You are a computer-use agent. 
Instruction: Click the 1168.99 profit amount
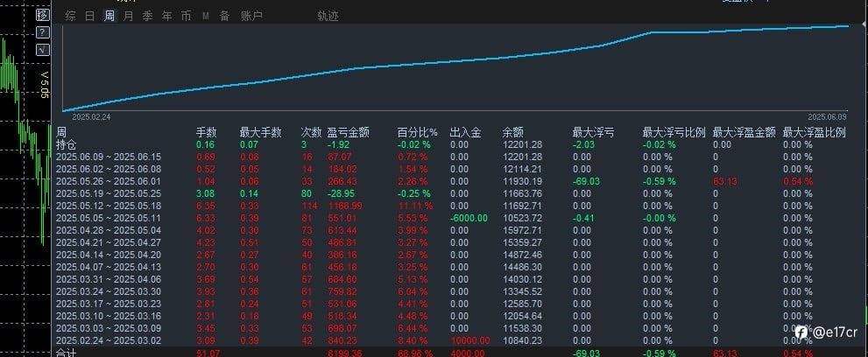345,206
